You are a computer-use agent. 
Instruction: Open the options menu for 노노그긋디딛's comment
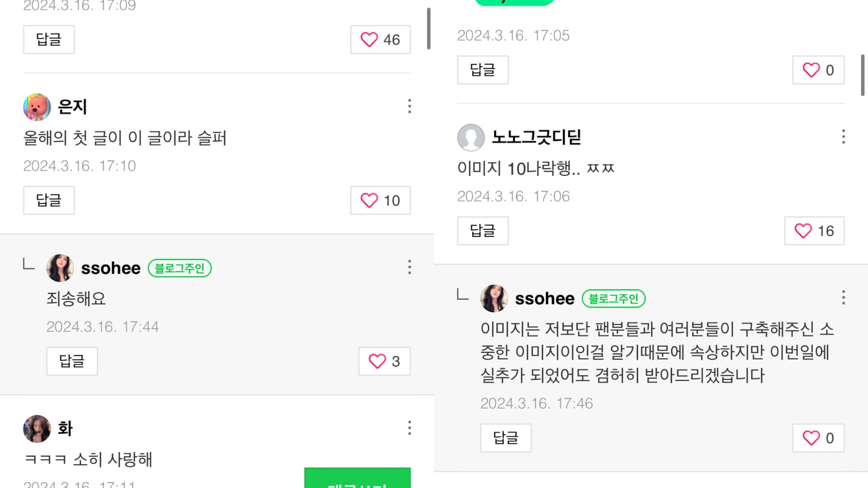click(x=843, y=136)
